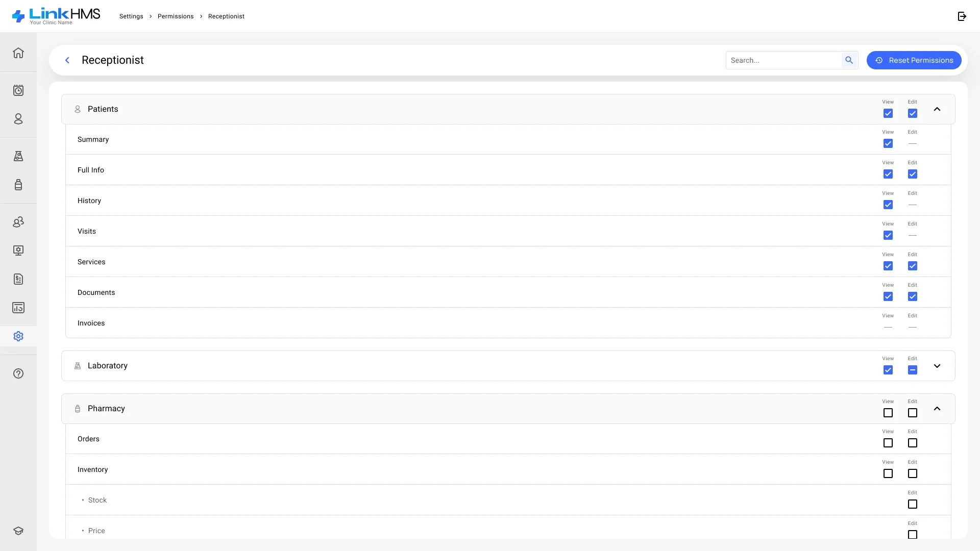The width and height of the screenshot is (980, 551).
Task: Click Reset Permissions button
Action: (914, 60)
